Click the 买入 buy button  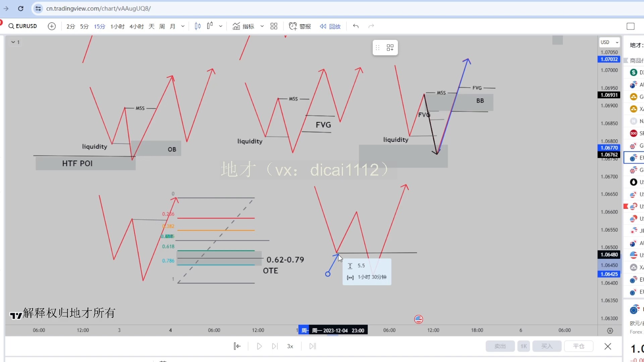tap(546, 346)
